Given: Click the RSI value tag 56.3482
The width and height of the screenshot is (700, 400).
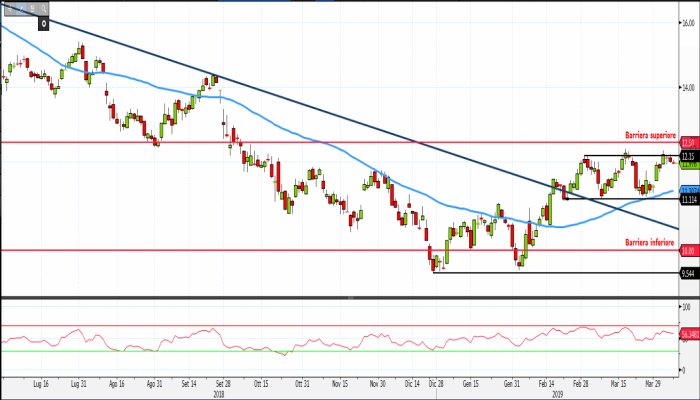Looking at the screenshot, I should point(688,333).
